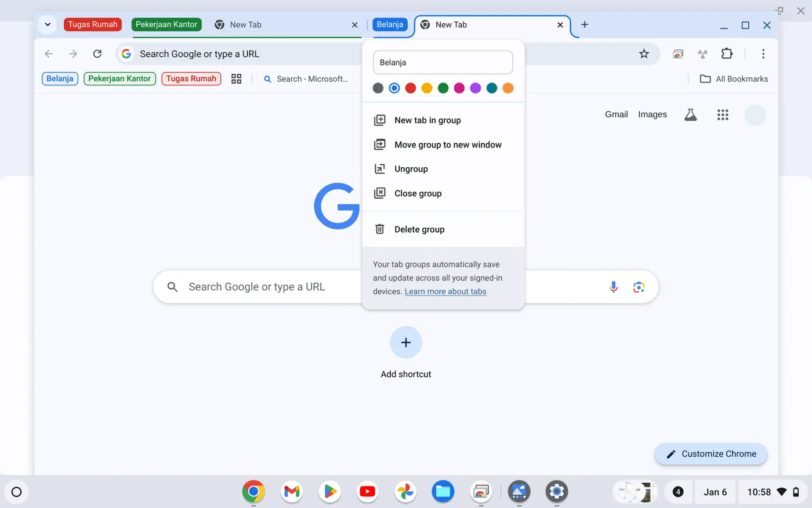The width and height of the screenshot is (812, 508).
Task: Open the Search - Microsoft bookmark
Action: point(306,79)
